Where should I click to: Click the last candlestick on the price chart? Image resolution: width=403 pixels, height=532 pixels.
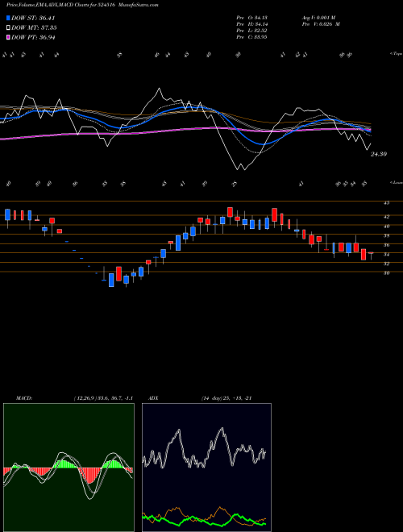(371, 256)
